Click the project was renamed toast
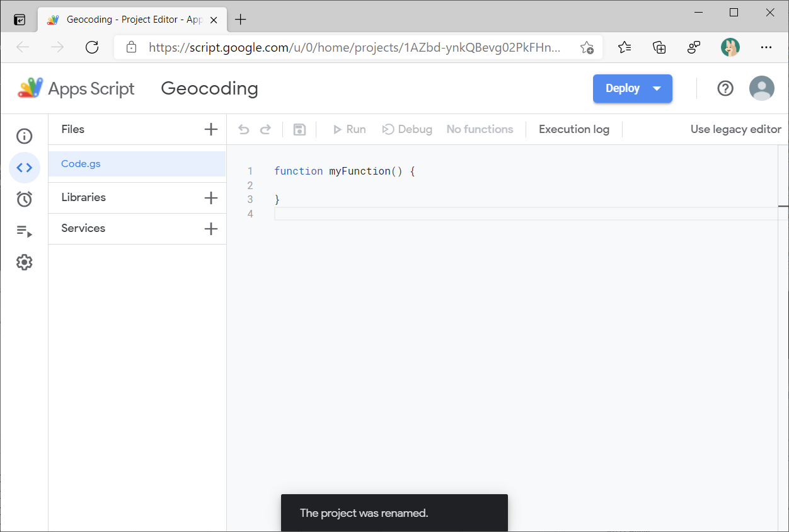Viewport: 789px width, 532px height. [x=395, y=513]
